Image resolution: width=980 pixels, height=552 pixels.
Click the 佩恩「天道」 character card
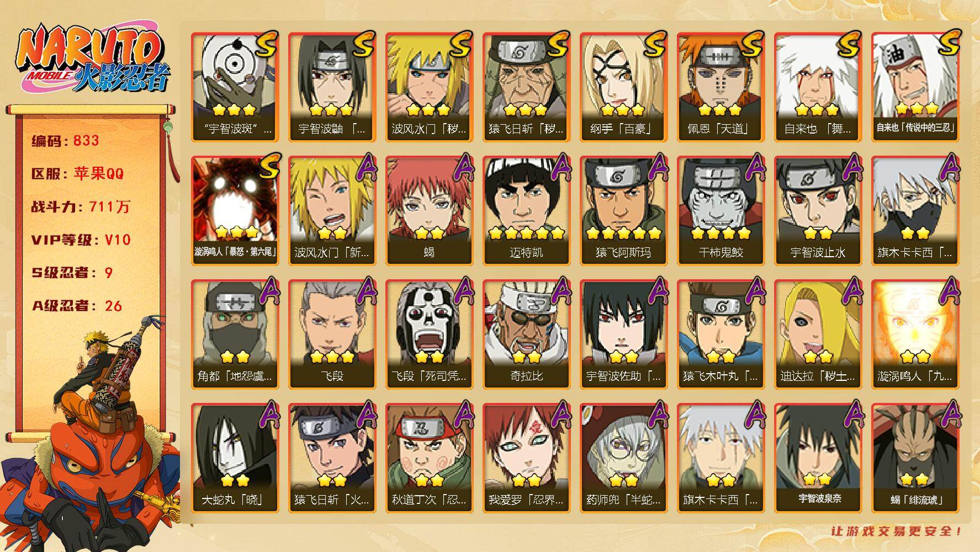click(x=721, y=87)
